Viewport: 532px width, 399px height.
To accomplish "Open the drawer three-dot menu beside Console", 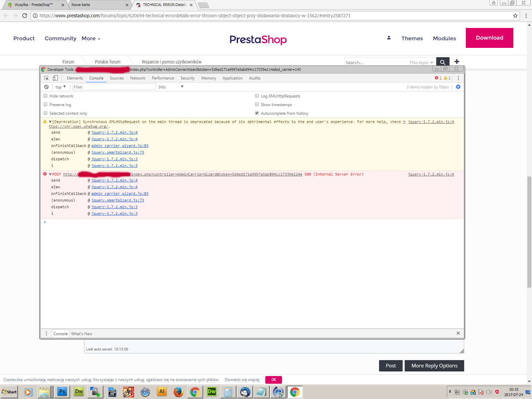I will click(x=46, y=333).
